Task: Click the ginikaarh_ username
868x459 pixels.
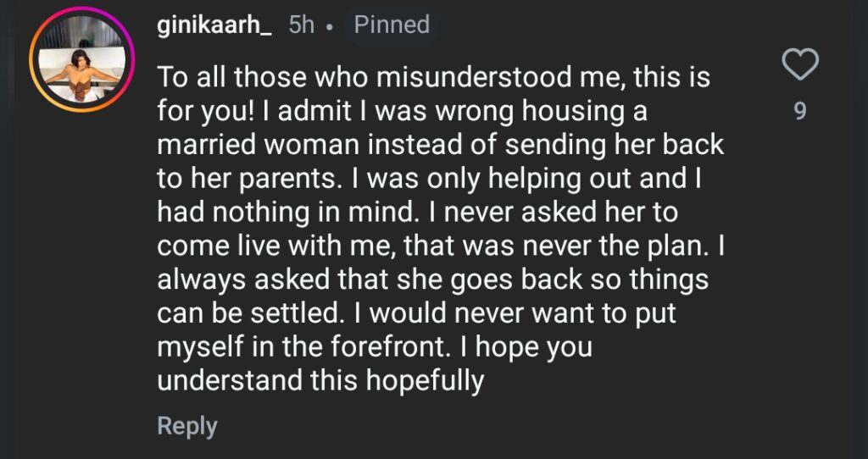Action: click(x=214, y=25)
